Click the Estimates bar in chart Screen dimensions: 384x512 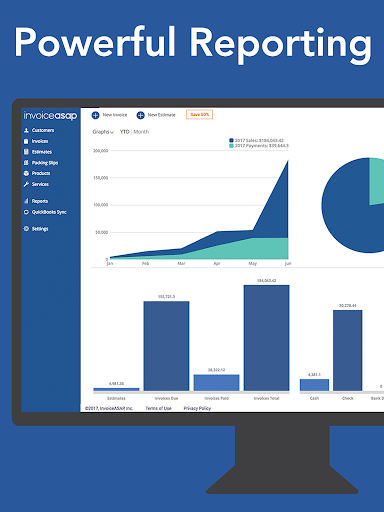click(116, 389)
